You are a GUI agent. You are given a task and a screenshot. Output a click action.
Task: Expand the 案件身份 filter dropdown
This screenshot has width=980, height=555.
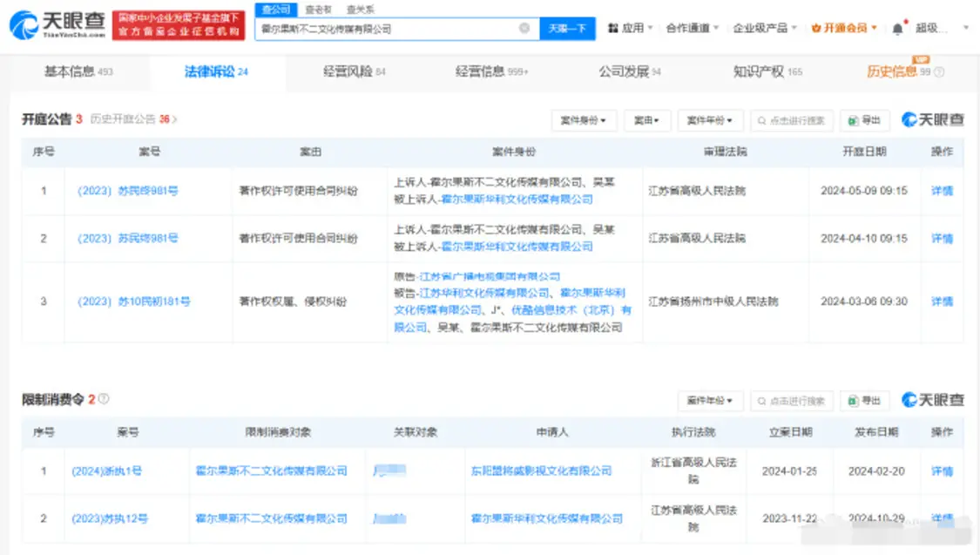pos(583,120)
